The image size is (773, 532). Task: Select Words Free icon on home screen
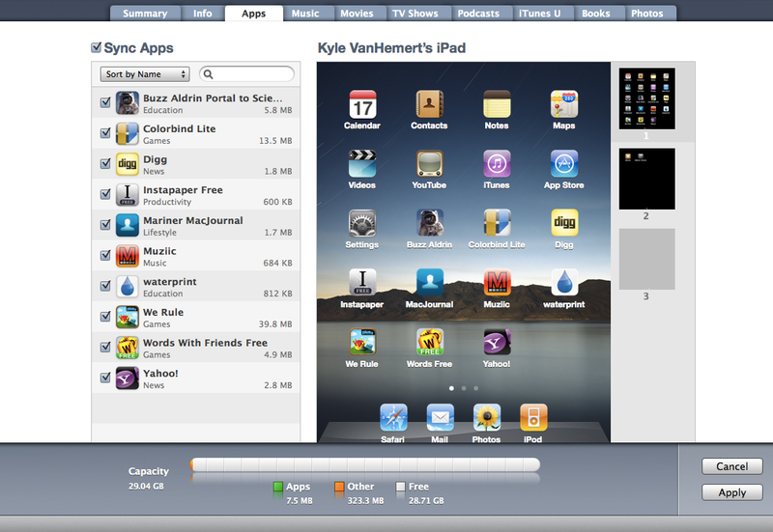point(429,343)
